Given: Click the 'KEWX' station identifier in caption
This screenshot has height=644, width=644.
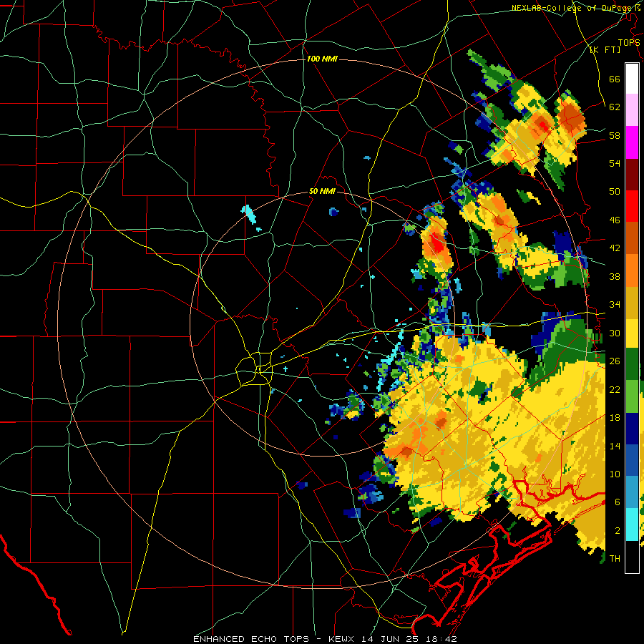Looking at the screenshot, I should coord(341,639).
